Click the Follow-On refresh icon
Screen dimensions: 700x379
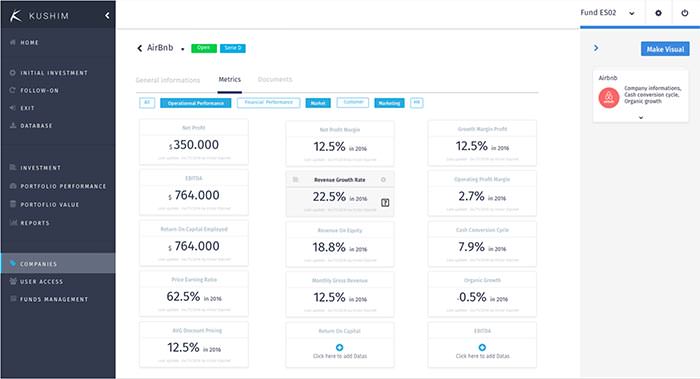coord(12,90)
